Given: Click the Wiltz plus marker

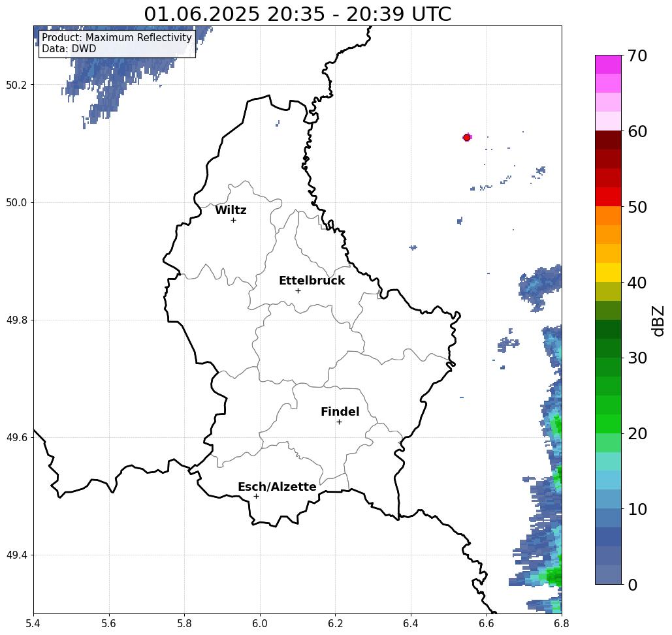Looking at the screenshot, I should (x=234, y=221).
